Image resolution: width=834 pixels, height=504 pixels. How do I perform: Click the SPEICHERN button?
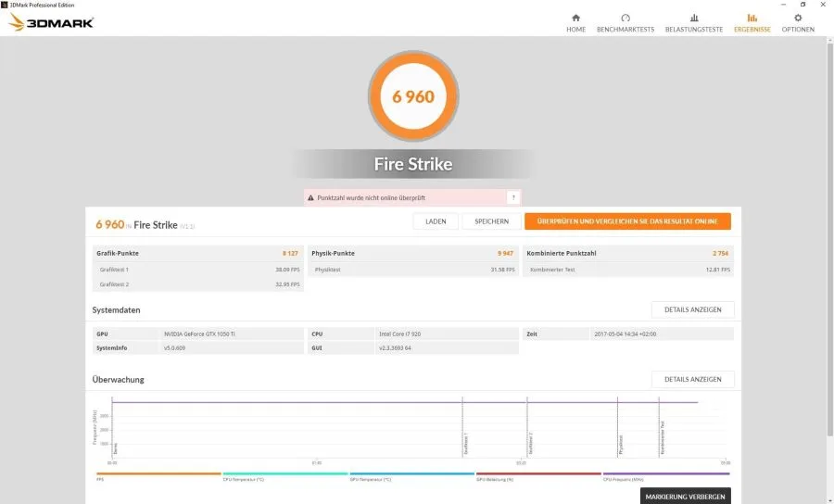(491, 221)
